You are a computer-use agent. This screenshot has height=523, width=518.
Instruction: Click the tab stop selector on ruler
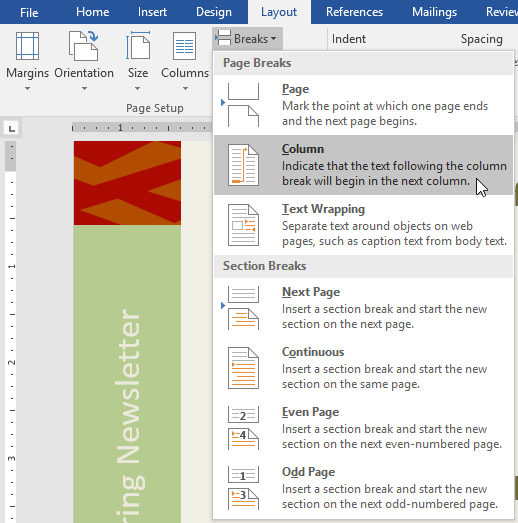[x=12, y=128]
